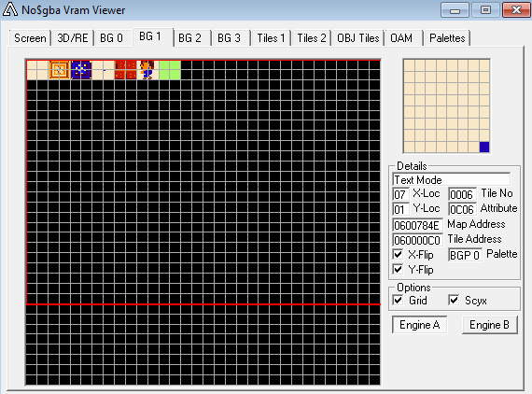Disable the Grid option checkbox
Image resolution: width=532 pixels, height=394 pixels.
(x=398, y=300)
